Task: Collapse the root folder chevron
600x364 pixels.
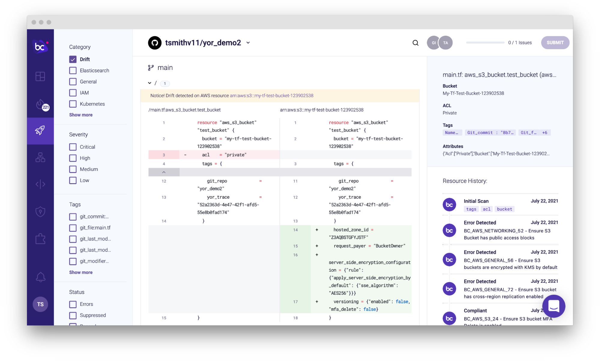Action: pos(149,83)
